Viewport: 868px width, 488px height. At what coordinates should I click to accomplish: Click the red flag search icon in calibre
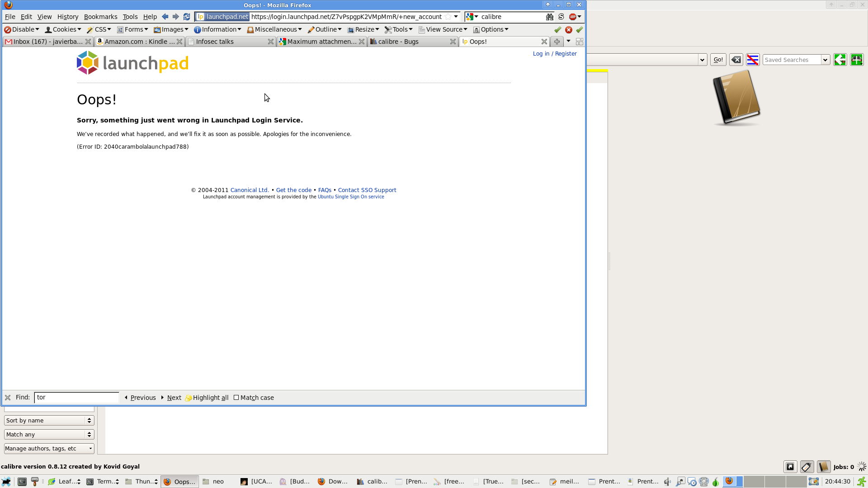pyautogui.click(x=753, y=60)
